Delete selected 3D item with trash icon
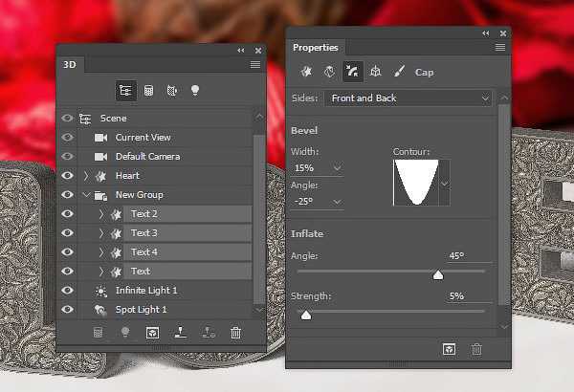The height and width of the screenshot is (392, 574). tap(236, 333)
